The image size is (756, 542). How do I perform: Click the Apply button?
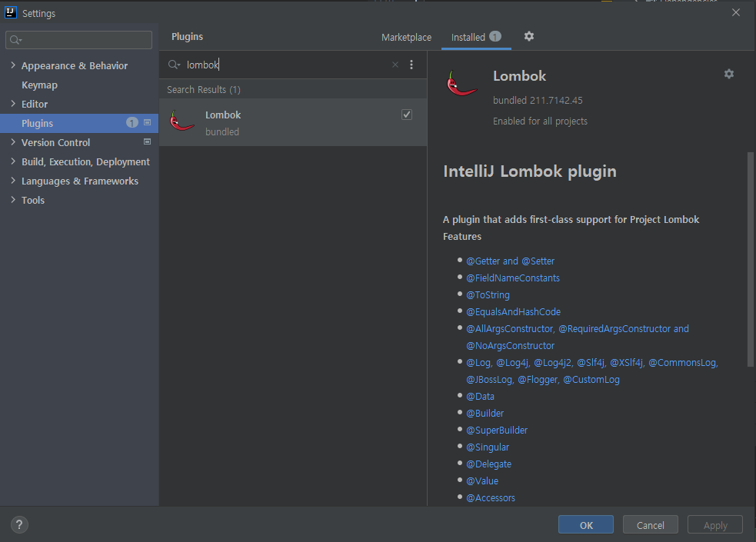(x=715, y=524)
